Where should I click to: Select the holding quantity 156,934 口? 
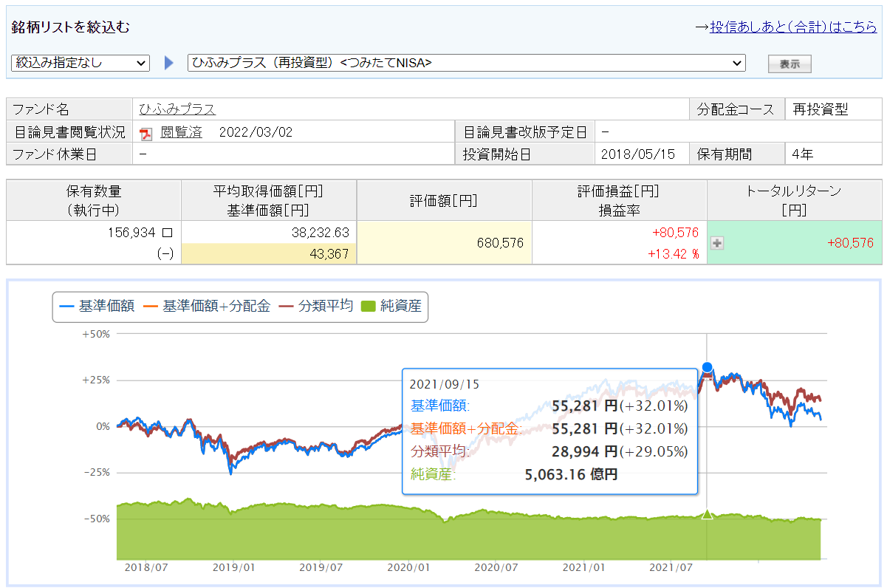pyautogui.click(x=139, y=233)
